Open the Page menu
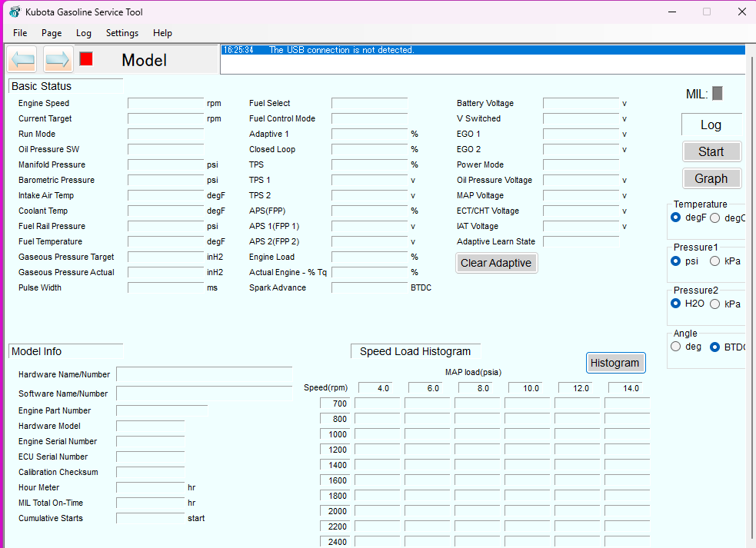 [x=52, y=33]
